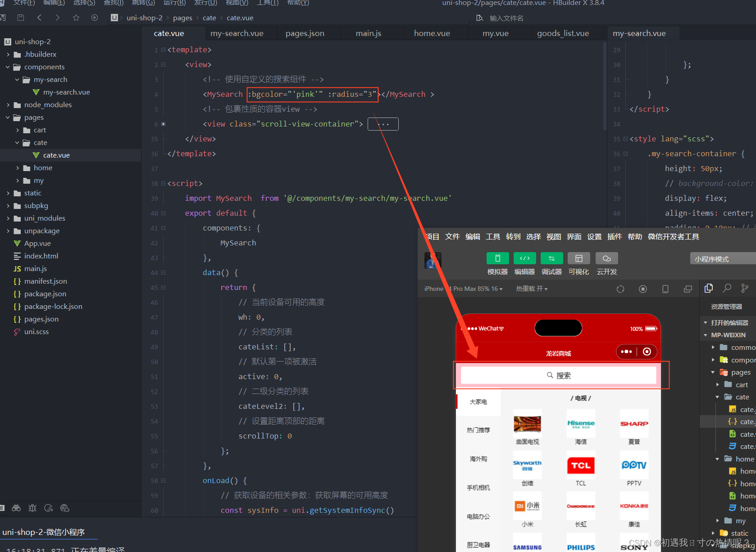
Task: Expand the node_modules folder
Action: (x=8, y=105)
